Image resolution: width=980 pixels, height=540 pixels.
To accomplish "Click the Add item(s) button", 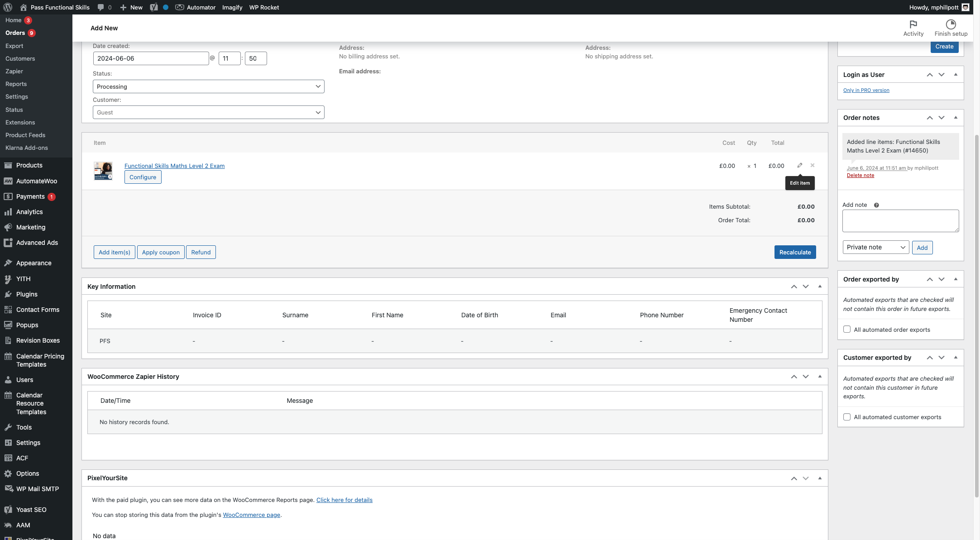I will click(x=115, y=252).
